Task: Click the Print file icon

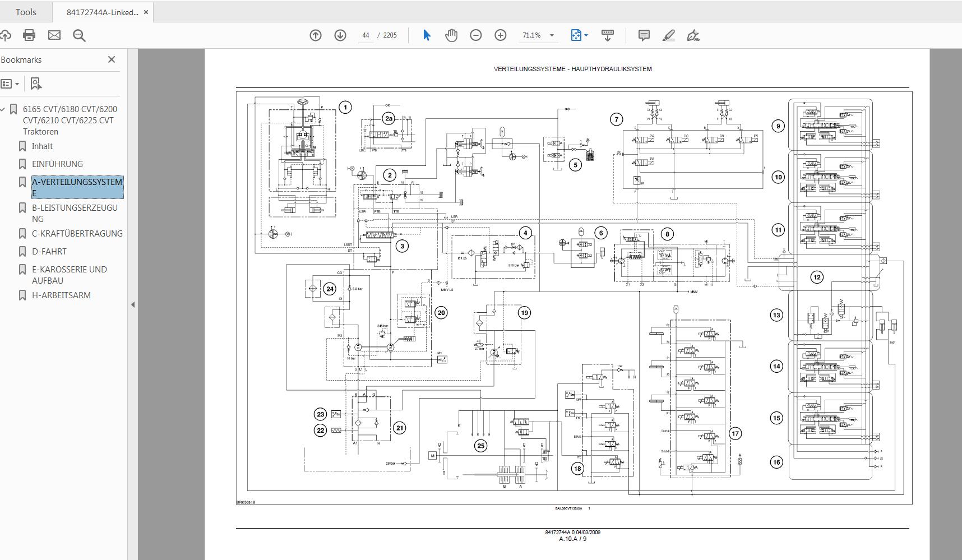Action: [29, 35]
